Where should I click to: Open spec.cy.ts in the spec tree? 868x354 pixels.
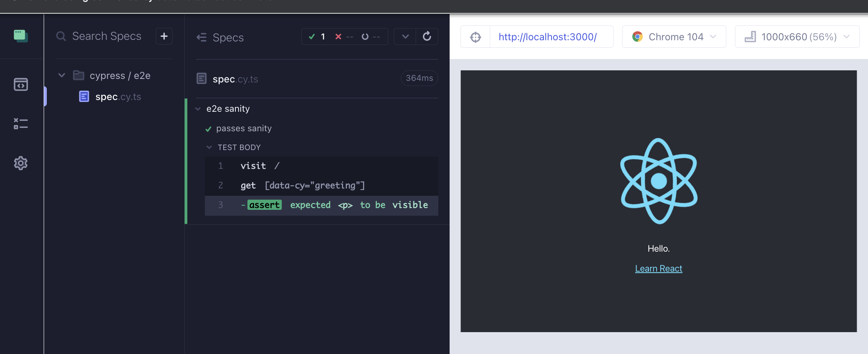(118, 97)
